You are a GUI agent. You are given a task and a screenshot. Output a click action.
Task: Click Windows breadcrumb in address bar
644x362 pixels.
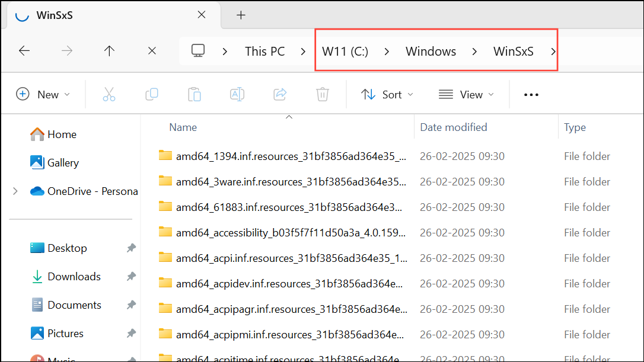[x=431, y=52]
